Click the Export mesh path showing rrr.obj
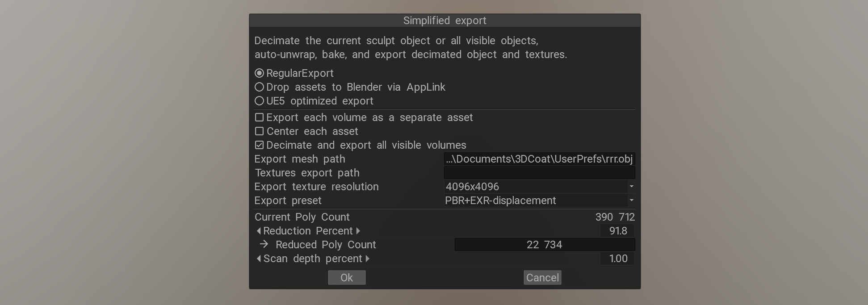This screenshot has height=305, width=868. 539,159
